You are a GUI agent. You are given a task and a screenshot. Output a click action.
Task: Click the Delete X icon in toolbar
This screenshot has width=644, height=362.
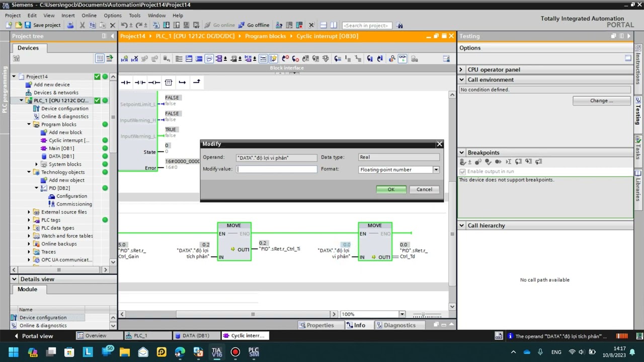pos(113,25)
